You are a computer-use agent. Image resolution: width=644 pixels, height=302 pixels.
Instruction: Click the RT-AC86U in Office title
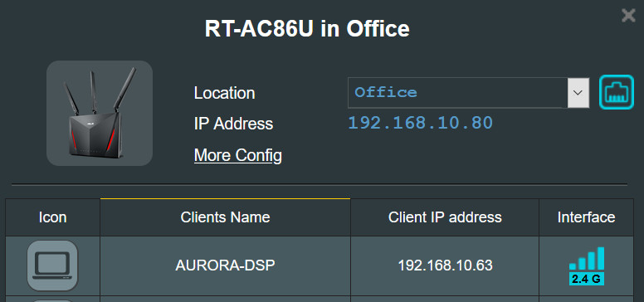click(307, 29)
